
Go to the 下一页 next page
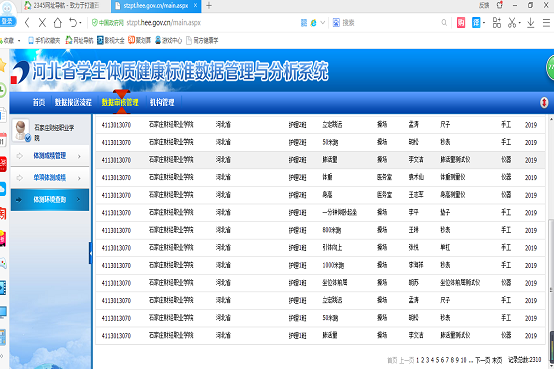pyautogui.click(x=482, y=360)
